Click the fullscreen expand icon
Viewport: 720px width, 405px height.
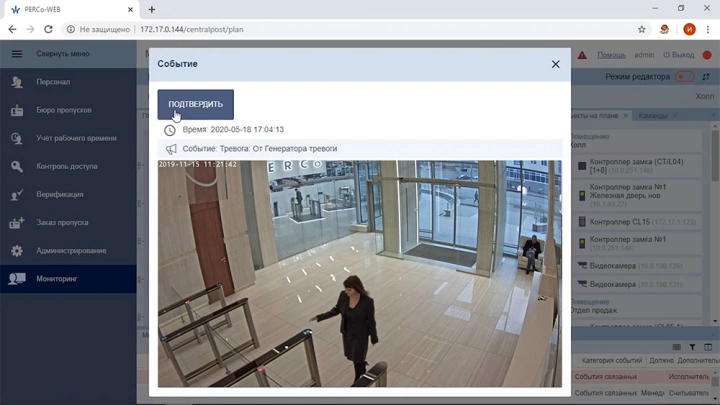(x=706, y=77)
